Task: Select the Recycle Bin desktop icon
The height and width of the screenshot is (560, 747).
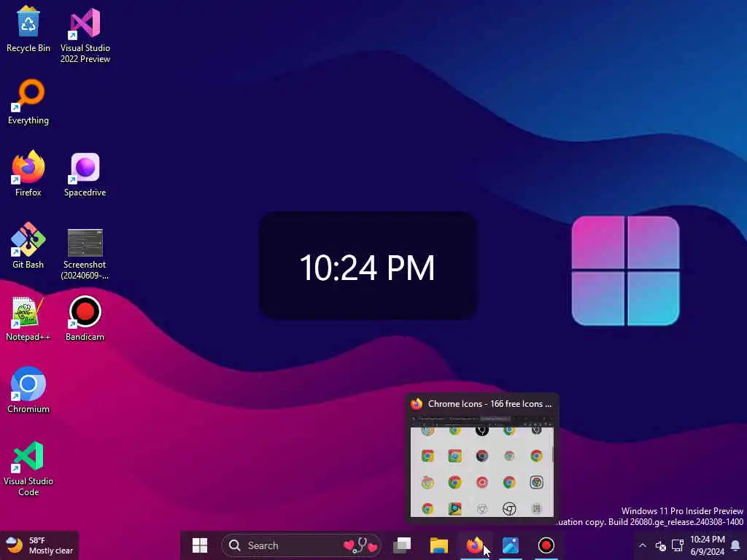Action: coord(28,29)
